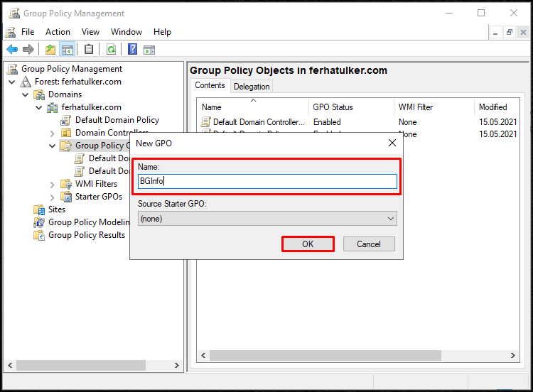Click the tree pane scroll left arrow
The width and height of the screenshot is (533, 392).
[10, 365]
